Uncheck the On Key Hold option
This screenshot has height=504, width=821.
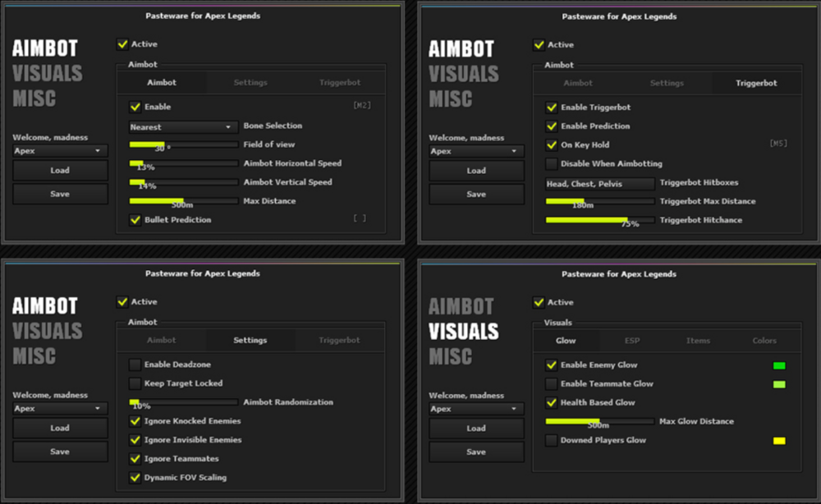pyautogui.click(x=552, y=145)
